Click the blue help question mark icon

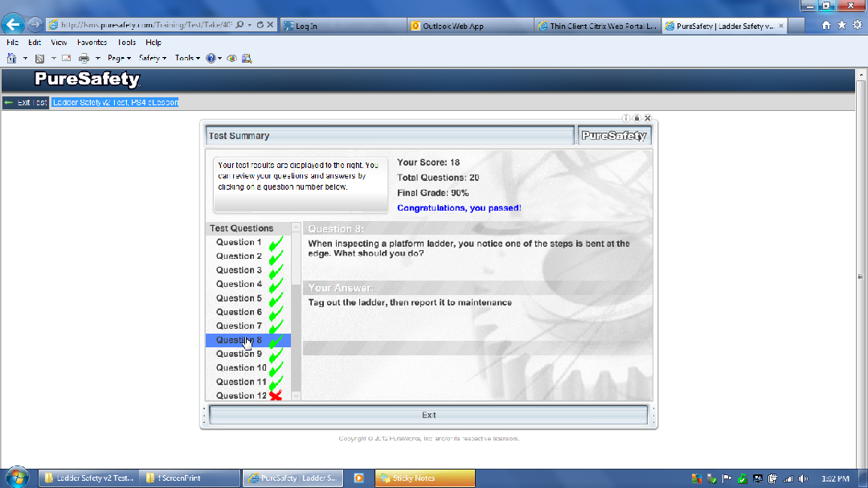(211, 58)
